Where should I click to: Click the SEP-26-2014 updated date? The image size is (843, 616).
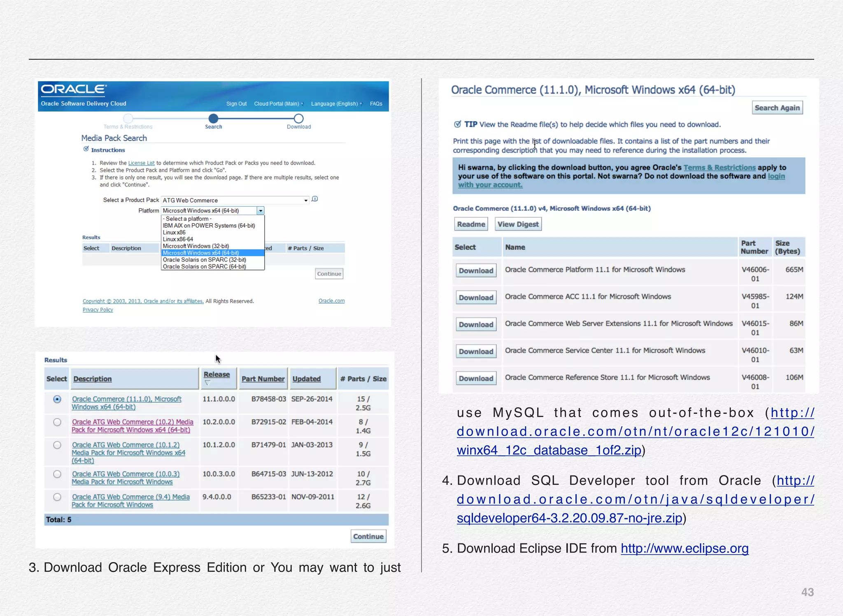312,399
